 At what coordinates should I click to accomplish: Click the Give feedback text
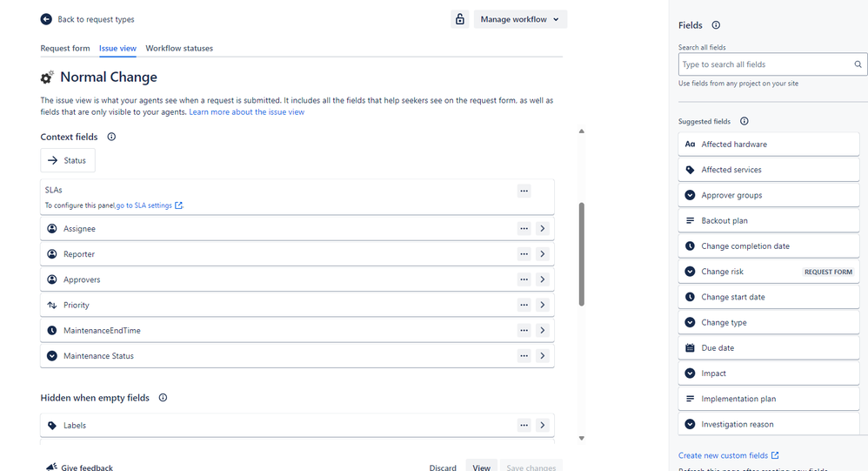pos(87,468)
